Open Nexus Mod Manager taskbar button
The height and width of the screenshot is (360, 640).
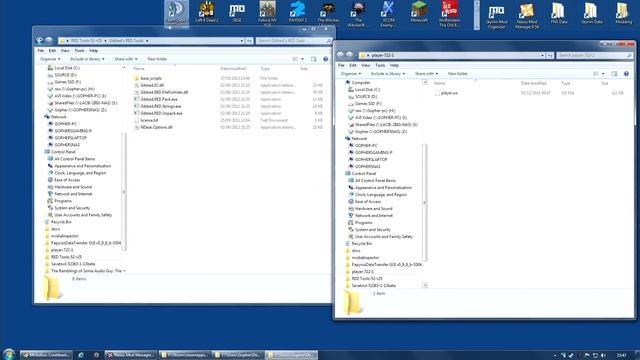pos(130,355)
